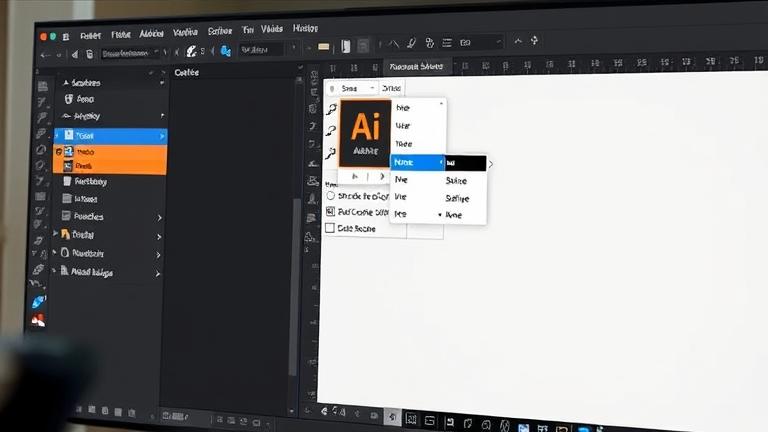
Task: Open the rightmost menu bar item
Action: (x=305, y=28)
